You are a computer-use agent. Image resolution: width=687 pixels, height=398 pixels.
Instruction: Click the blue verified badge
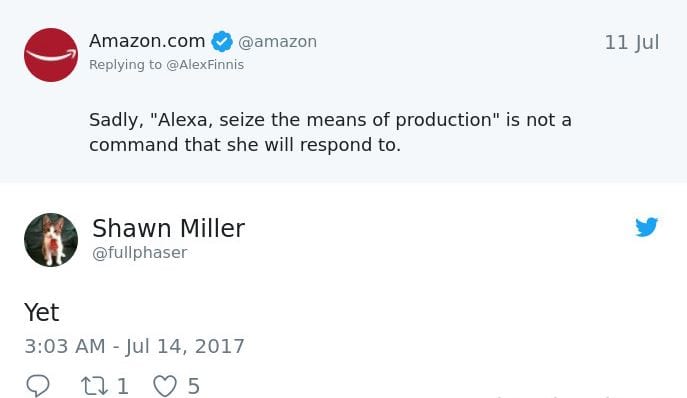(222, 42)
